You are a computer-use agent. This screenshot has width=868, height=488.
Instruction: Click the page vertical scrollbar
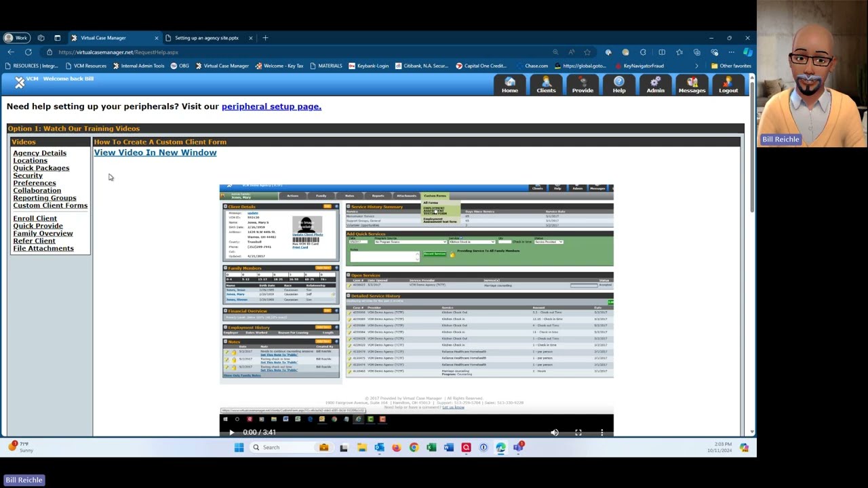click(x=751, y=254)
